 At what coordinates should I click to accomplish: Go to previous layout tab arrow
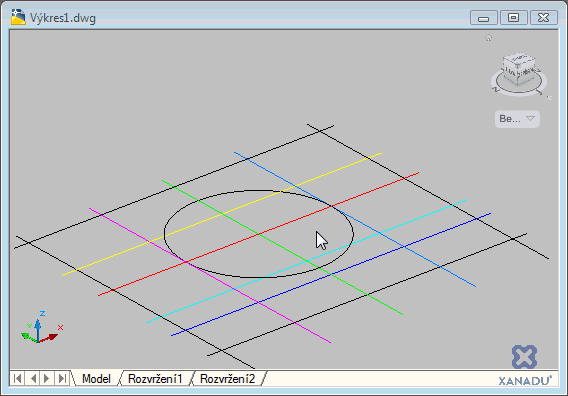[x=33, y=378]
